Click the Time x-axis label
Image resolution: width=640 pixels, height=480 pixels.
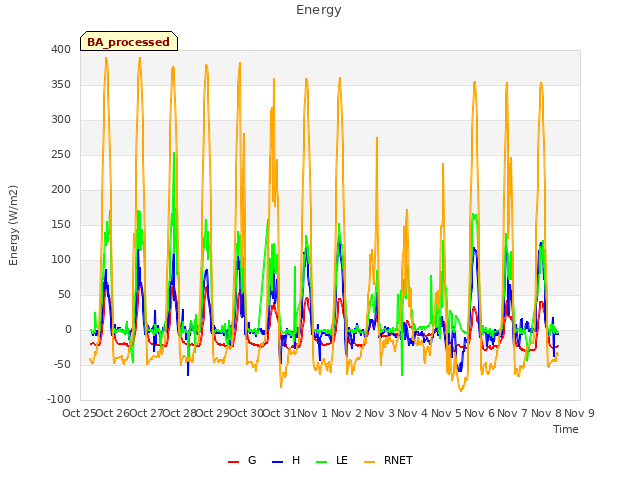coord(566,429)
